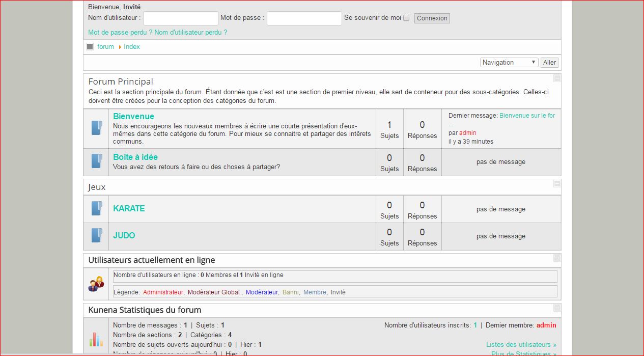Viewport: 644px width, 356px height.
Task: Click the online users people icon
Action: 96,284
